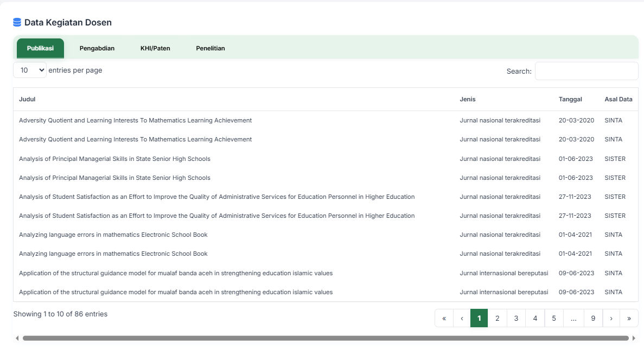The height and width of the screenshot is (350, 644).
Task: Go to pagination page 2
Action: point(498,318)
